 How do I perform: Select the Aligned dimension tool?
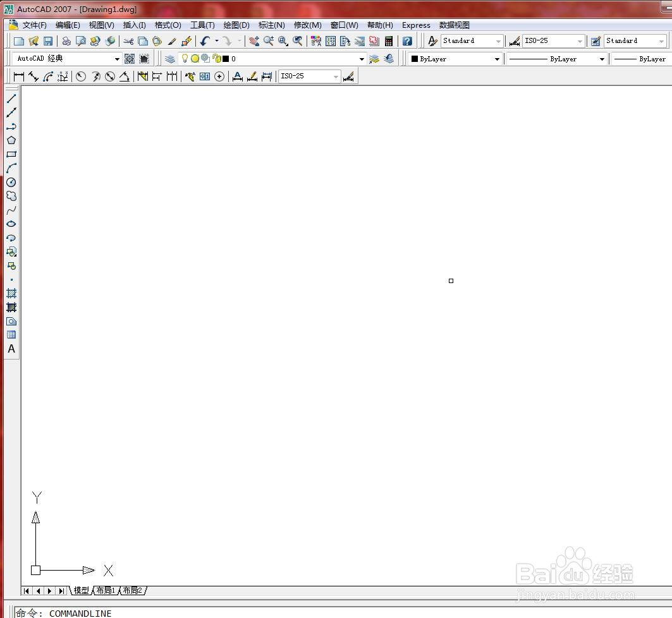pyautogui.click(x=34, y=76)
